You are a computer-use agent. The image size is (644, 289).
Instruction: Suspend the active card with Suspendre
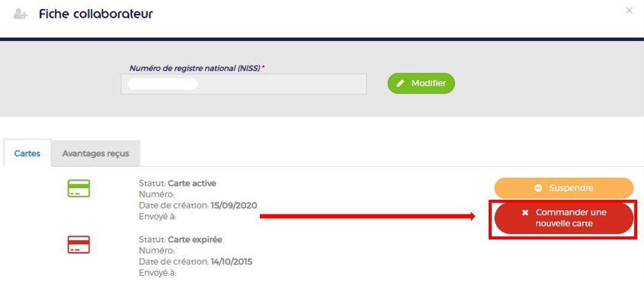pos(564,188)
